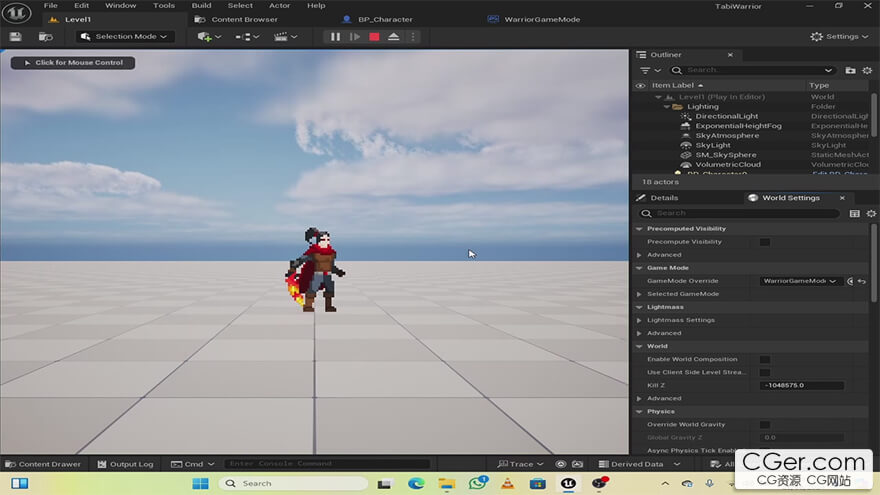Click the DirectionalLight actor icon

click(x=686, y=116)
